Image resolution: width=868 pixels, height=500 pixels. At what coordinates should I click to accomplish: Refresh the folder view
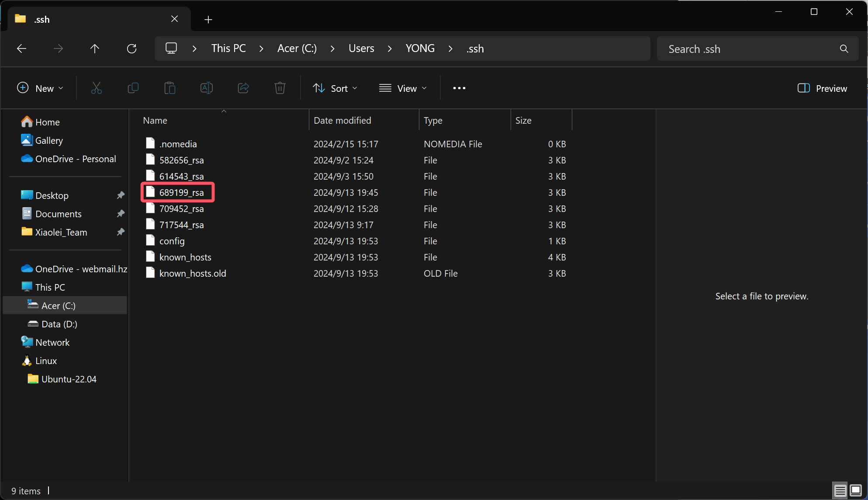click(131, 49)
